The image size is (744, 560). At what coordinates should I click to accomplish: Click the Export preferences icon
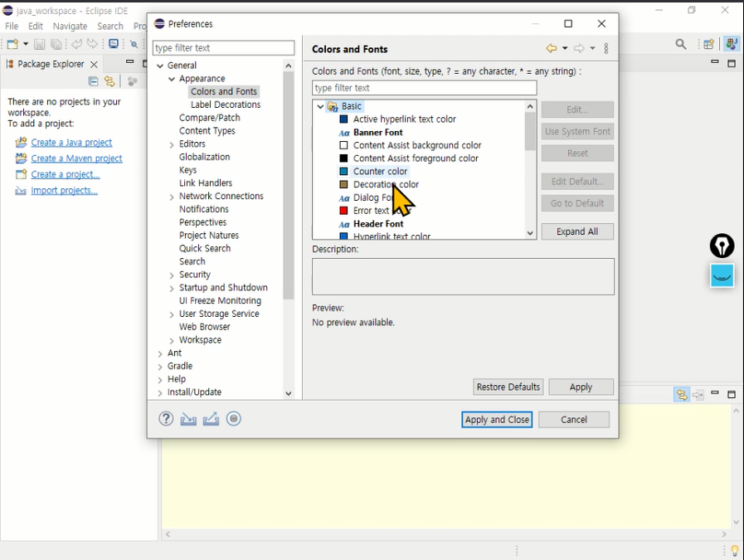coord(212,419)
